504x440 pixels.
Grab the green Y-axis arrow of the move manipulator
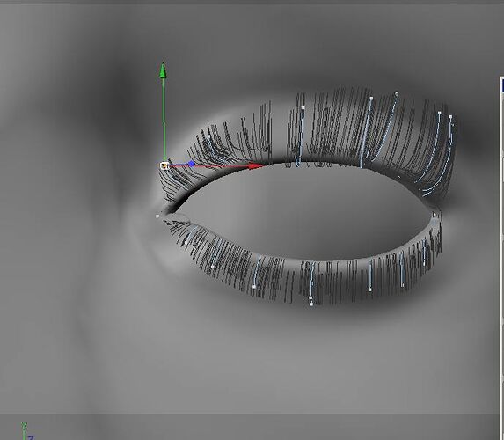(163, 70)
